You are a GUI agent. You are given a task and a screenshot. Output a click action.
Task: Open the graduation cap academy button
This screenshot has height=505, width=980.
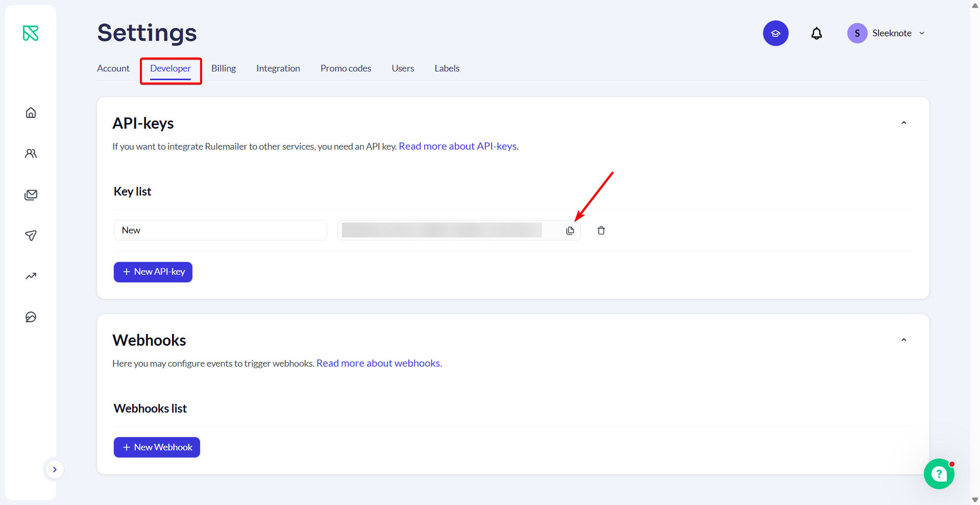[x=775, y=33]
